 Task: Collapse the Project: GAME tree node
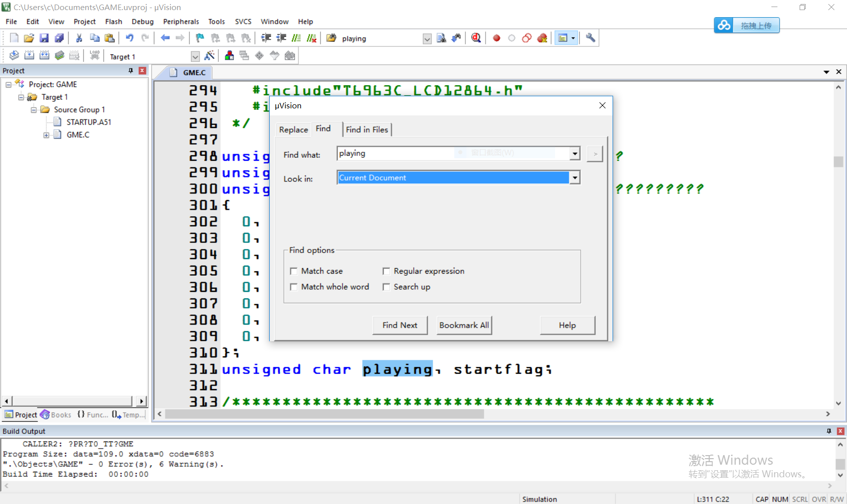pos(9,85)
